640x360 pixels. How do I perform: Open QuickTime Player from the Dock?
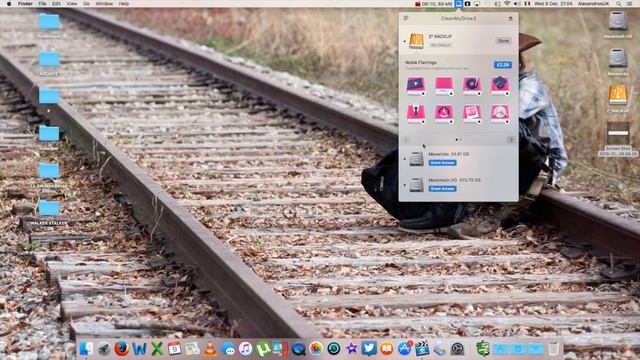tap(298, 349)
